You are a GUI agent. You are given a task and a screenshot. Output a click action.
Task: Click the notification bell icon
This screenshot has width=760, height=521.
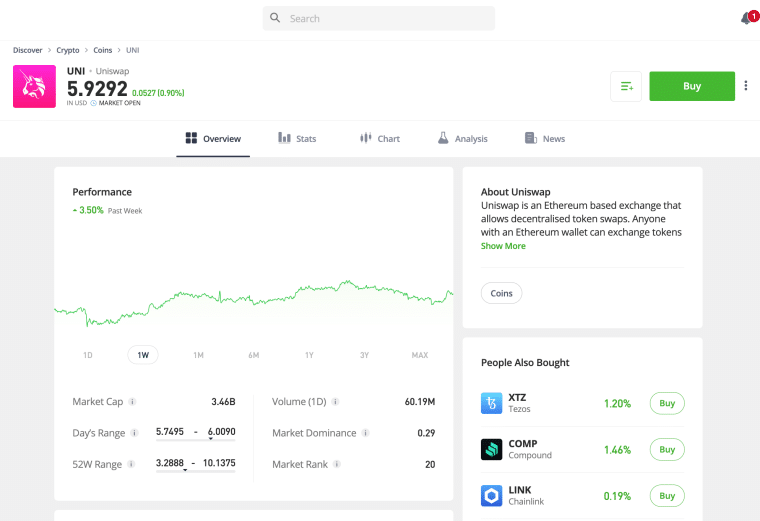(747, 18)
